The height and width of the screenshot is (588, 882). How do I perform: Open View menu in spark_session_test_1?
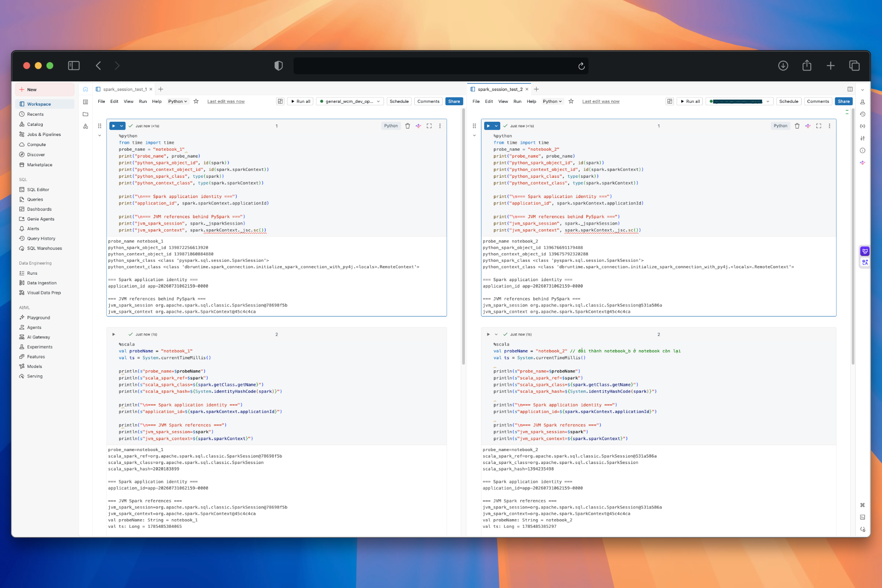coord(129,102)
